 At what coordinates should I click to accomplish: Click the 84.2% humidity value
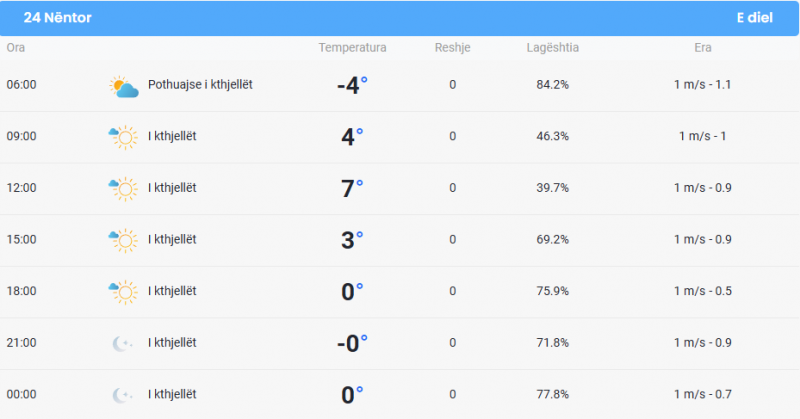point(553,85)
